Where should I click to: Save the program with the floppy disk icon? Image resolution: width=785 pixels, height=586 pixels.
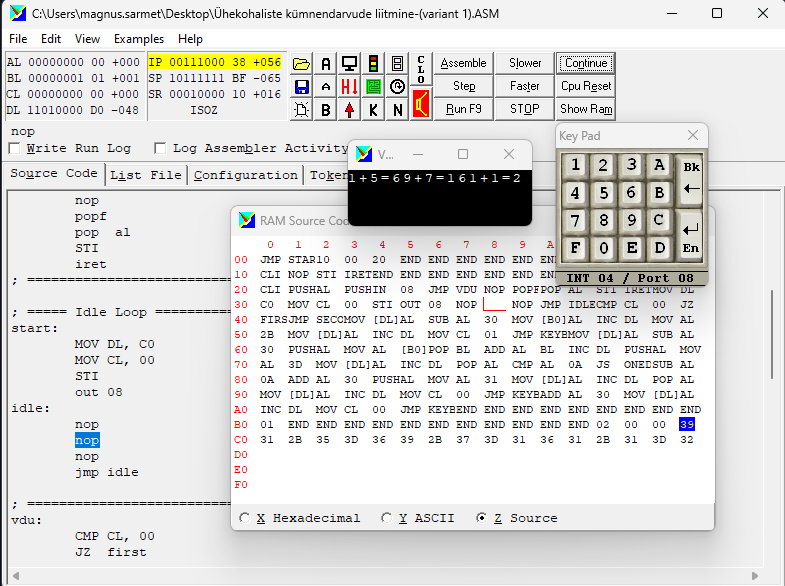301,87
